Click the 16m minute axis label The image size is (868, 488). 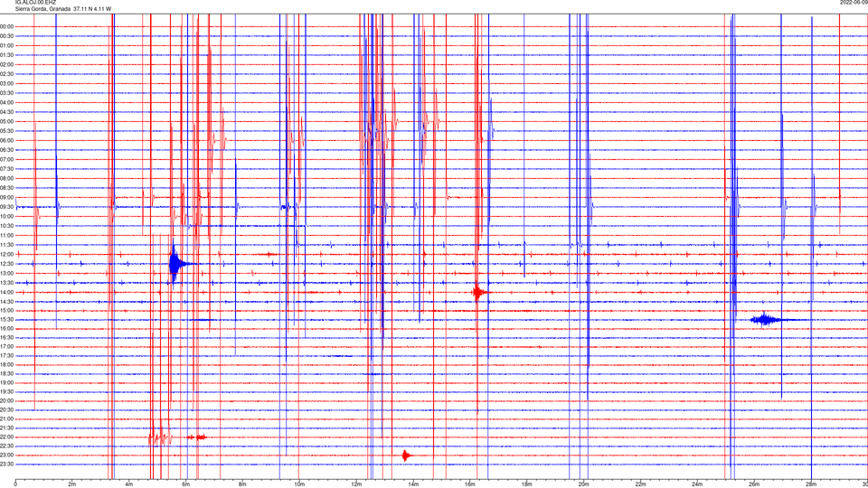tap(469, 484)
